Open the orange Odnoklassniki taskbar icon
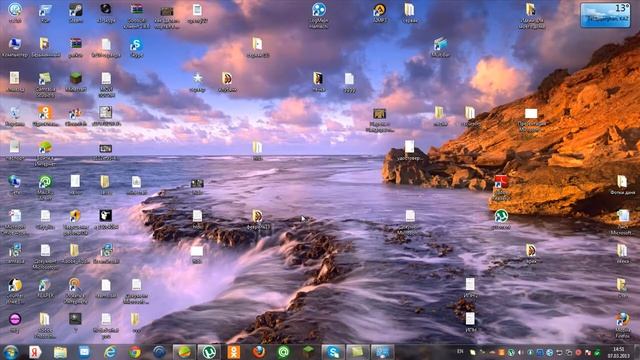640x360 pixels. point(234,352)
